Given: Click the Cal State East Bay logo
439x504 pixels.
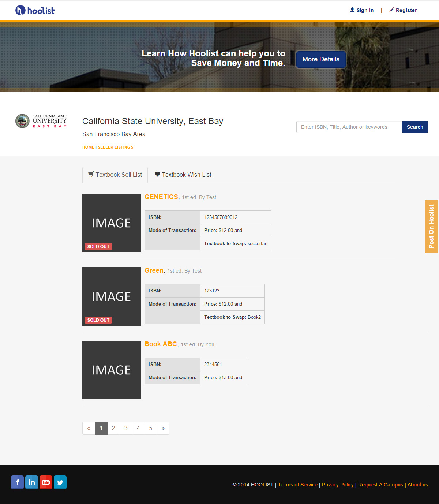Looking at the screenshot, I should click(x=41, y=121).
